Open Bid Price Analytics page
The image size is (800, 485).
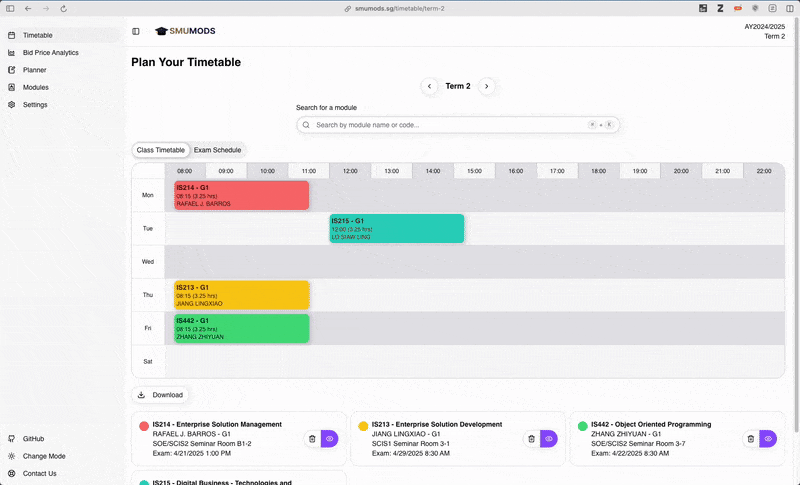click(x=50, y=52)
